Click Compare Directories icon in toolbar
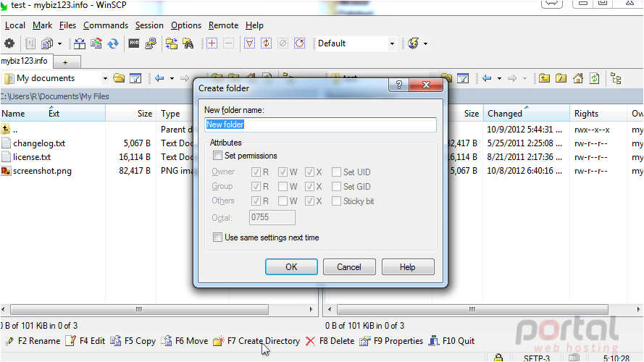Screen dimensions: 644x362 79,43
